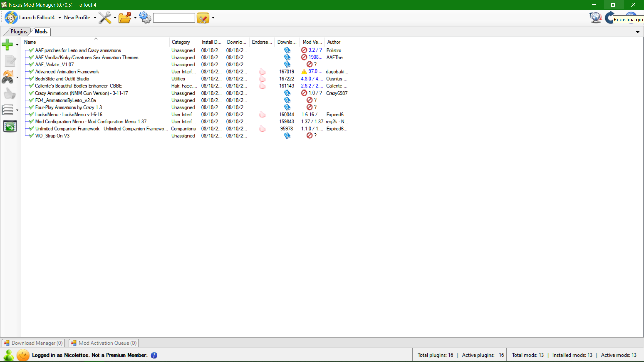Open settings gear icon in toolbar
This screenshot has width=644, height=362.
point(145,18)
